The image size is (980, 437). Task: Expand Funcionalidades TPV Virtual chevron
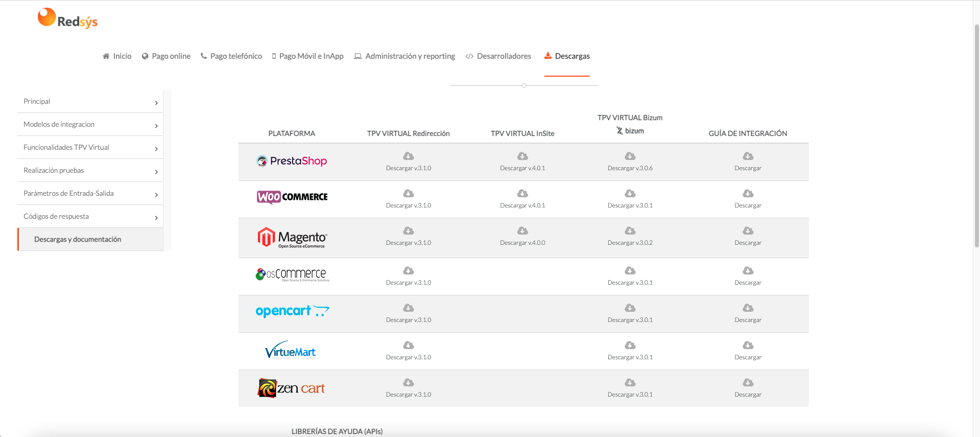coord(156,149)
